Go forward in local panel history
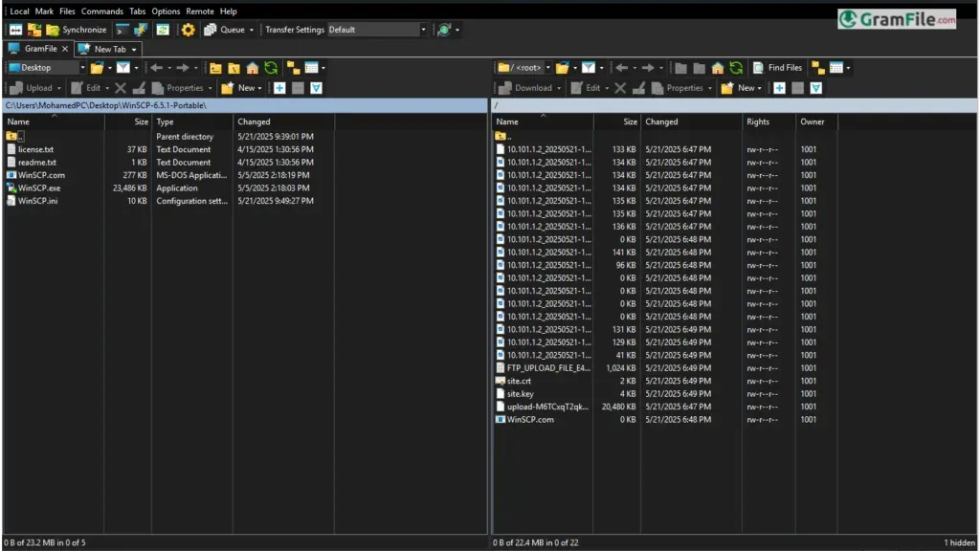Image resolution: width=980 pixels, height=551 pixels. (183, 68)
